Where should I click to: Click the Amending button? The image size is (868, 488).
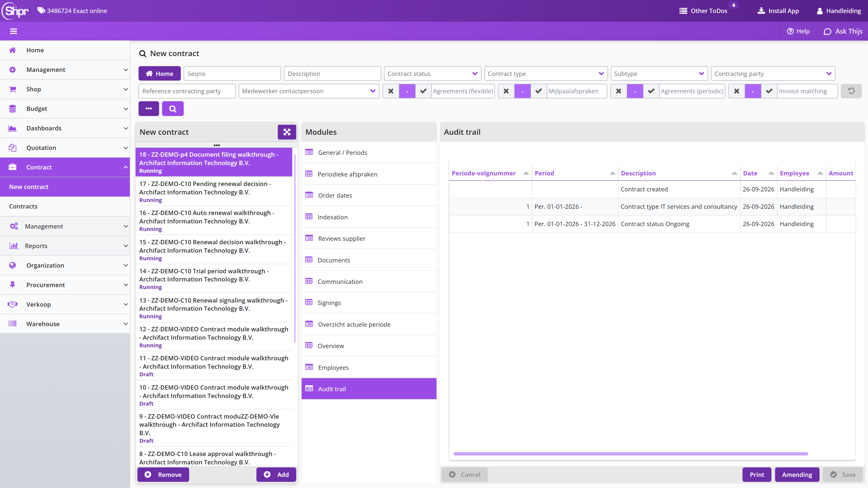pos(797,474)
